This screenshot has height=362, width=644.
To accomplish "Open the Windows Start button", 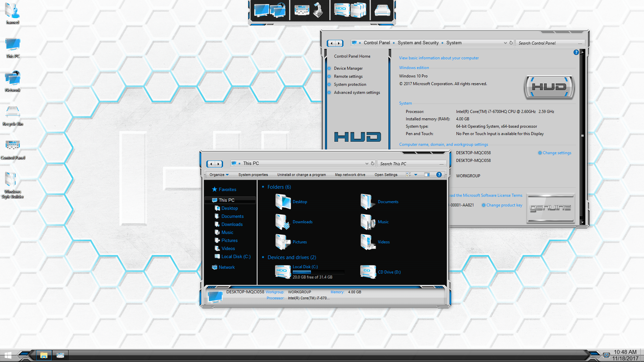I will click(8, 356).
